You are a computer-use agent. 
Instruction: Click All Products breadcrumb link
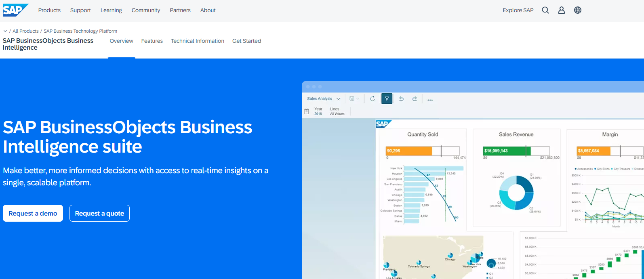point(25,31)
